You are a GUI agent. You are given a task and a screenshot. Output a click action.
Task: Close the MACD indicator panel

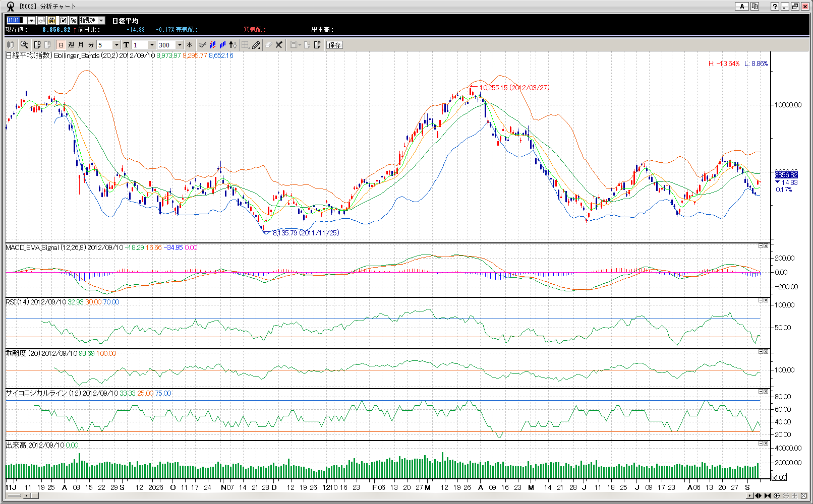point(766,246)
